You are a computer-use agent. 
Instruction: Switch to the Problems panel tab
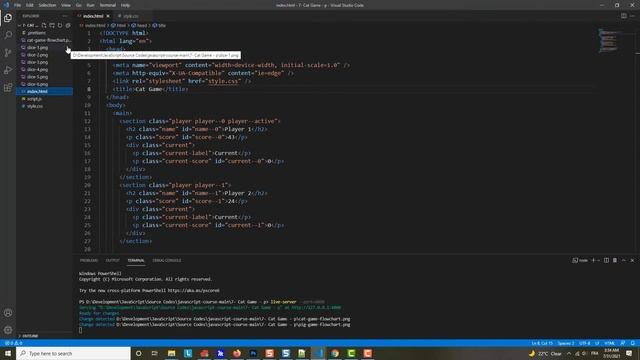[89, 260]
